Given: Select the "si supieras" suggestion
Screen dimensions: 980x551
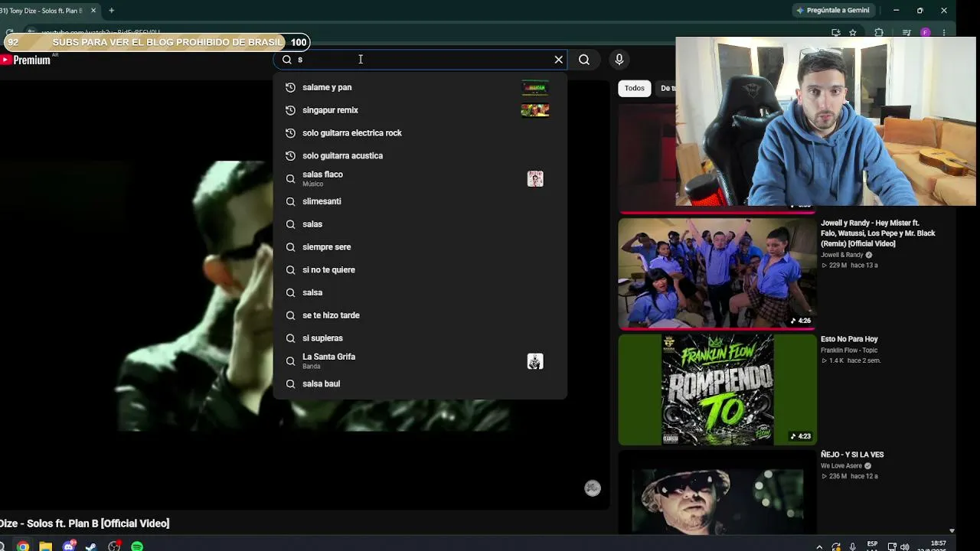Looking at the screenshot, I should [x=420, y=338].
